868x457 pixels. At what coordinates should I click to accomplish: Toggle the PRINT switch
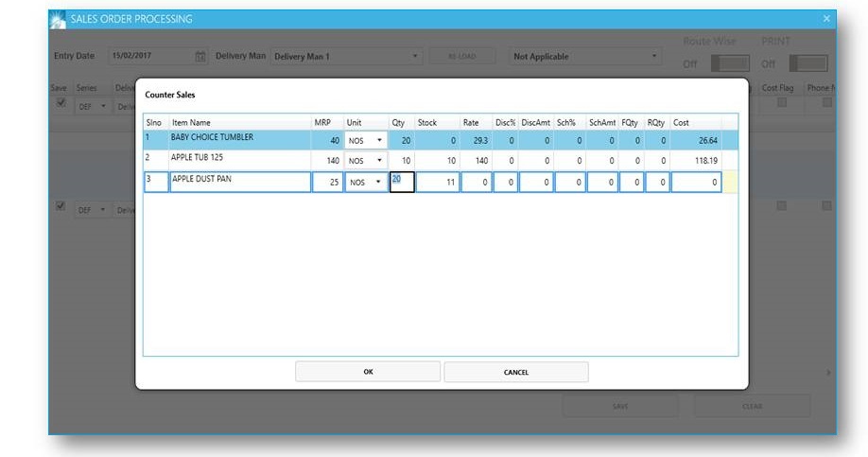click(808, 63)
